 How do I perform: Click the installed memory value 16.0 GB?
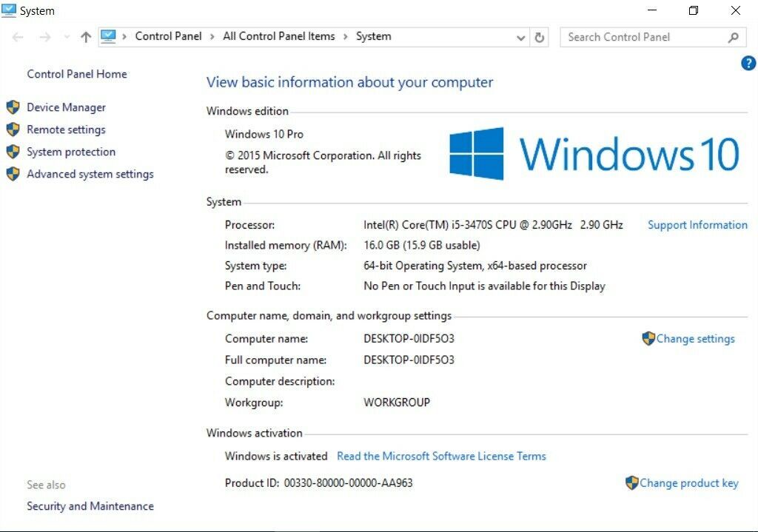pyautogui.click(x=421, y=245)
